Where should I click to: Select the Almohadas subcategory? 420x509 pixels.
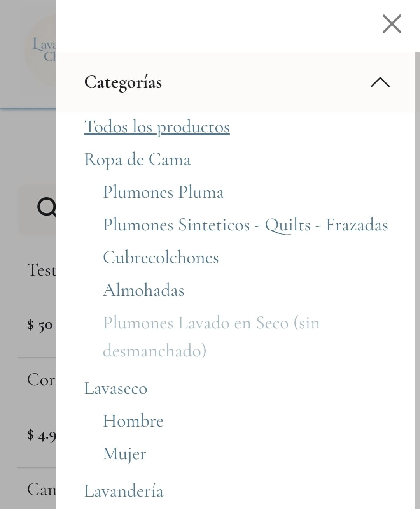pos(143,290)
